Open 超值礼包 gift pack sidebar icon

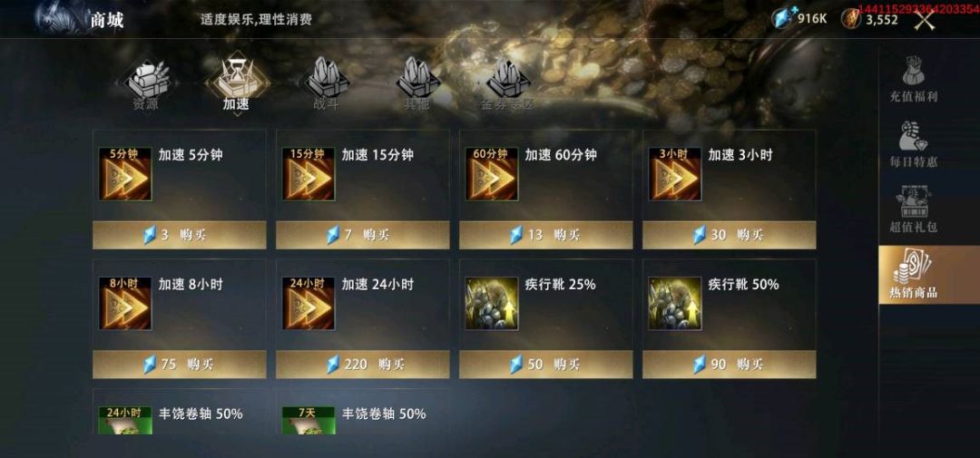pos(913,210)
